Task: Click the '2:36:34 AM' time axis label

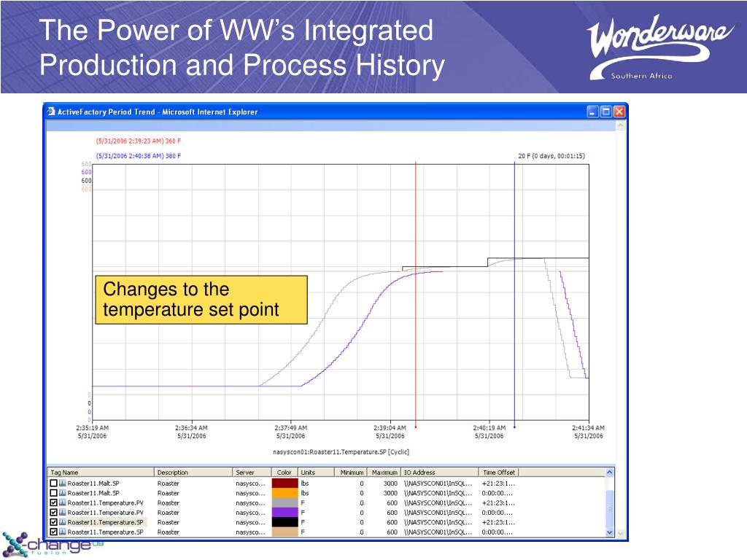Action: tap(192, 427)
